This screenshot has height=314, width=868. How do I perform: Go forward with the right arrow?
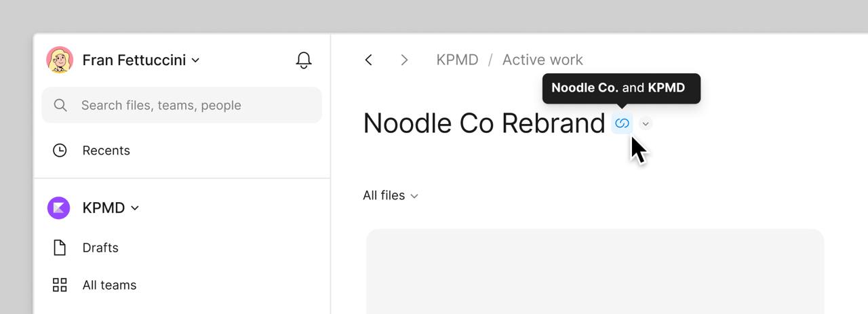point(404,60)
